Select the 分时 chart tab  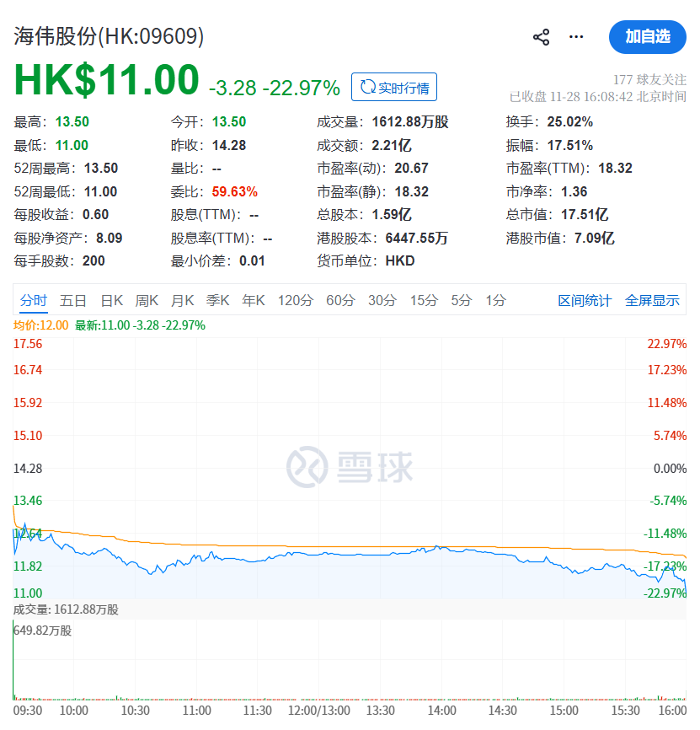tap(34, 301)
